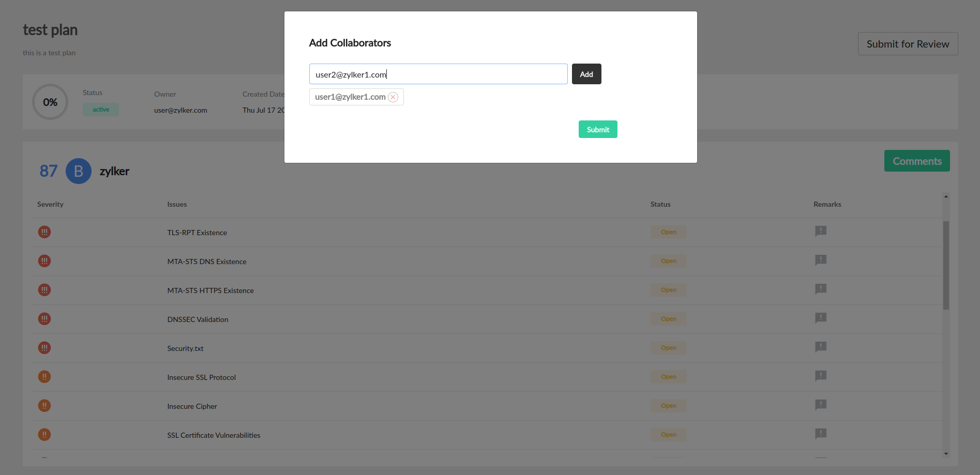Open remarks for TLS-RPT Existence
Image resolution: width=980 pixels, height=475 pixels.
tap(820, 231)
